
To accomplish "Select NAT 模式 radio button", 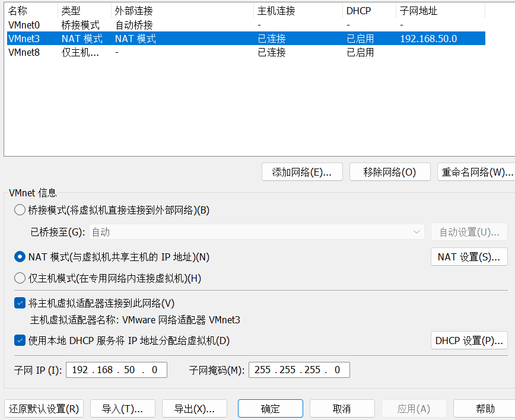I will coord(20,257).
